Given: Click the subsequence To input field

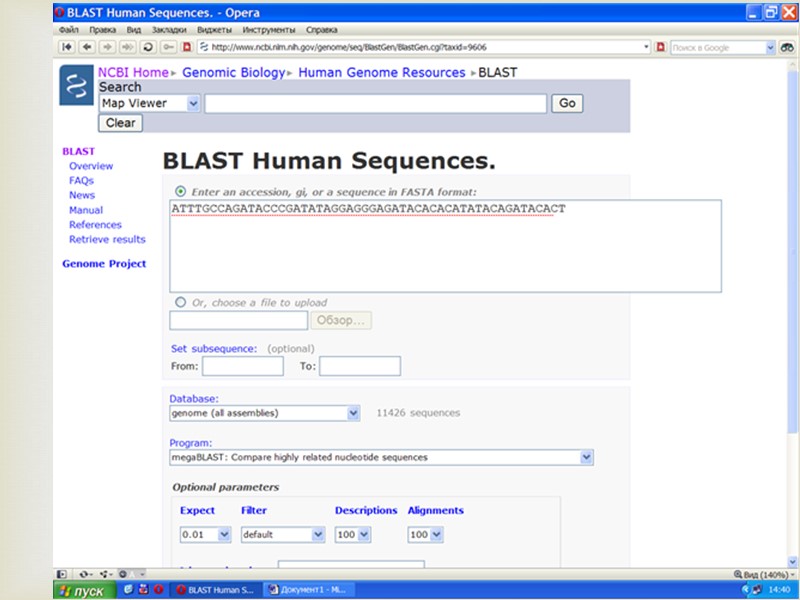Looking at the screenshot, I should pyautogui.click(x=360, y=366).
